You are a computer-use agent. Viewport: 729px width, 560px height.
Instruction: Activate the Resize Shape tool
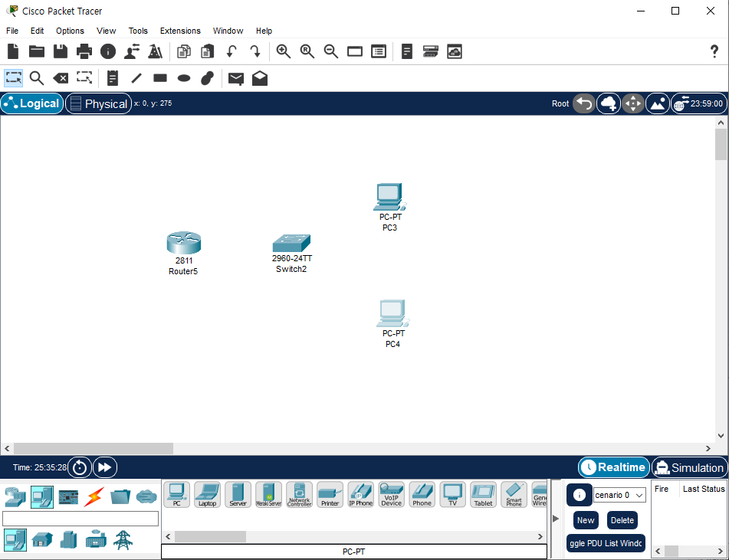pos(84,77)
